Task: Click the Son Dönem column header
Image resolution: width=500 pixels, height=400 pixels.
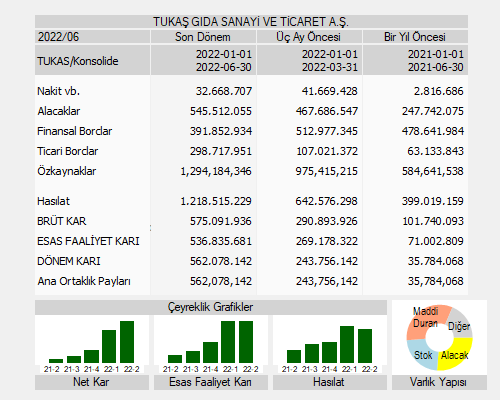Action: click(x=203, y=37)
